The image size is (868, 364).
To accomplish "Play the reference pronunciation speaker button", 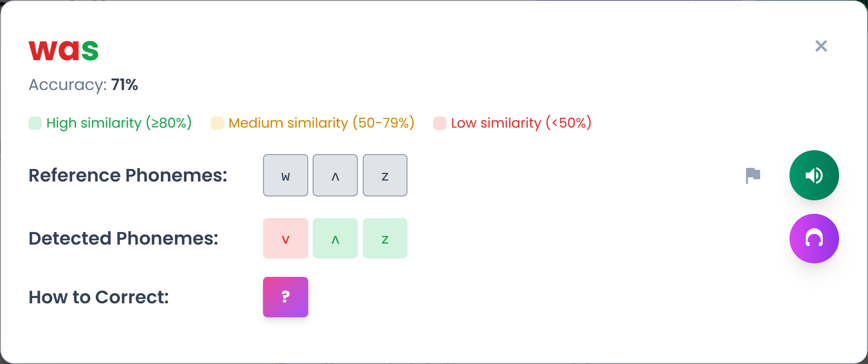I will 814,175.
